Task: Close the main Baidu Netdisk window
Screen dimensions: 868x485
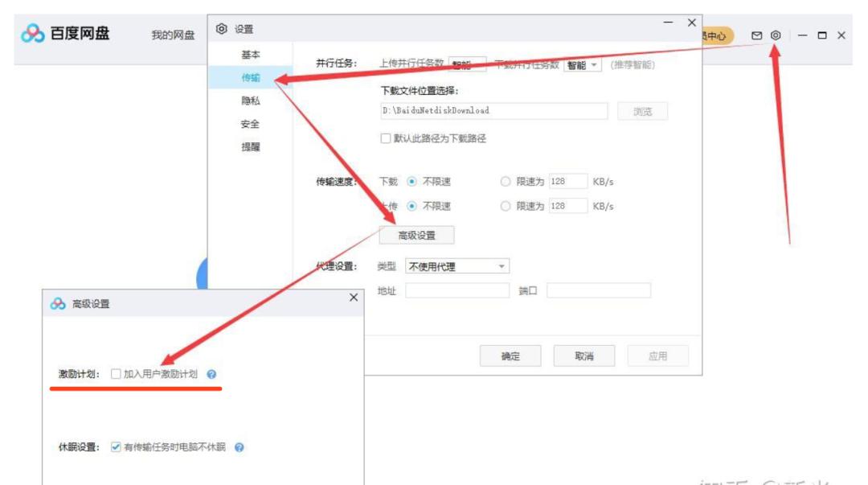Action: coord(841,35)
